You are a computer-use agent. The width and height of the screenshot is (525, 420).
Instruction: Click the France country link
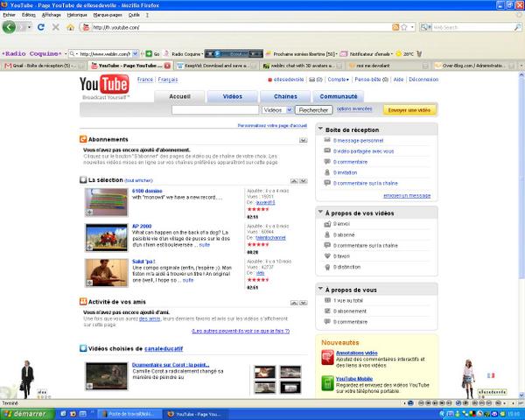[145, 80]
